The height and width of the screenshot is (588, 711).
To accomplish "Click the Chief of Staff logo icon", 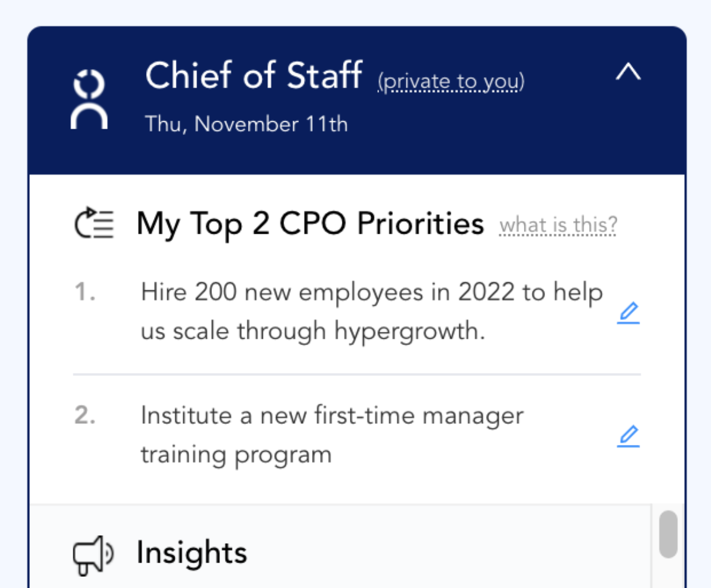I will tap(90, 99).
